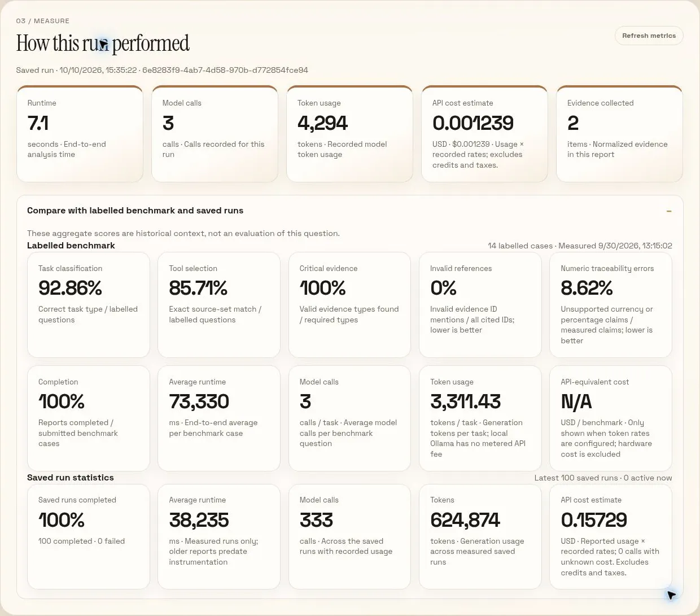The height and width of the screenshot is (616, 700).
Task: Open the Numeric traceability errors 8.62% card
Action: click(x=611, y=305)
